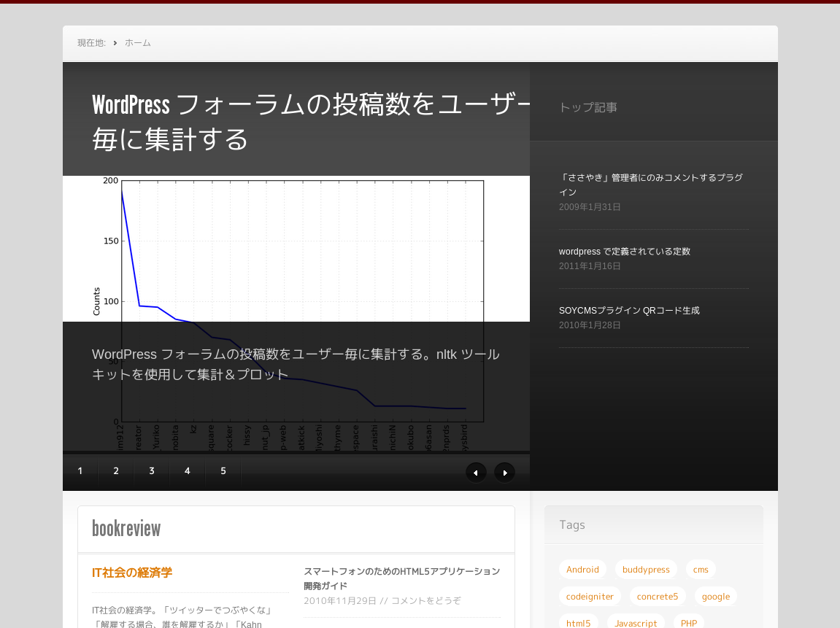Open 「ささやき」管理者にのみコメントするプラグイン article
The height and width of the screenshot is (628, 840).
click(x=651, y=185)
